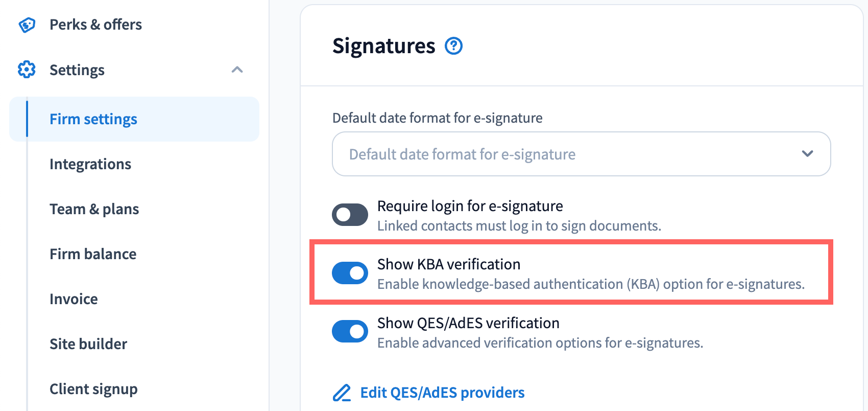Enable Require login for e-signature toggle
Viewport: 868px width, 411px height.
tap(350, 215)
